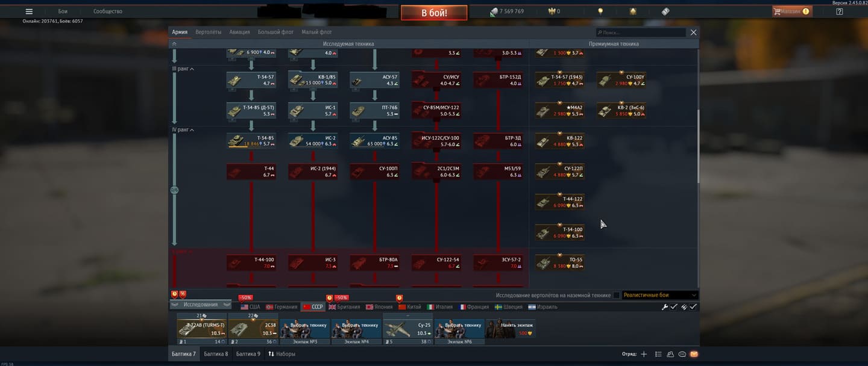The height and width of the screenshot is (366, 868).
Task: Toggle the checkbox next to wrench icon
Action: (x=674, y=307)
